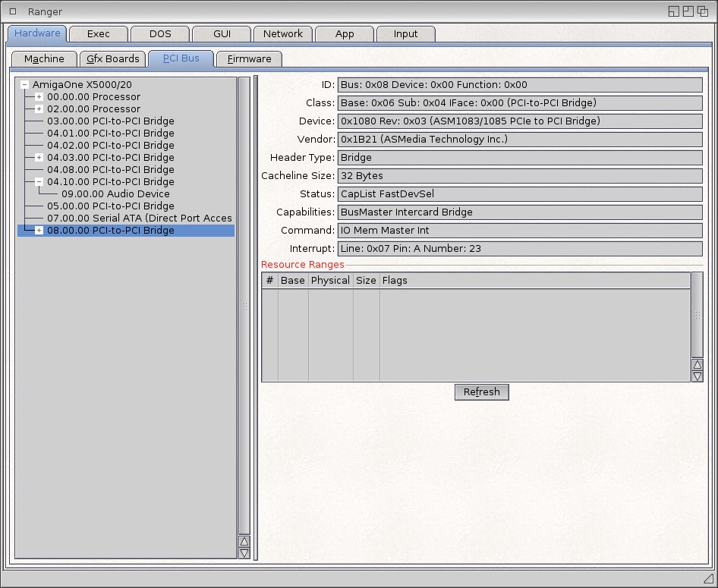This screenshot has height=588, width=718.
Task: Open the DOS tab
Action: (159, 34)
